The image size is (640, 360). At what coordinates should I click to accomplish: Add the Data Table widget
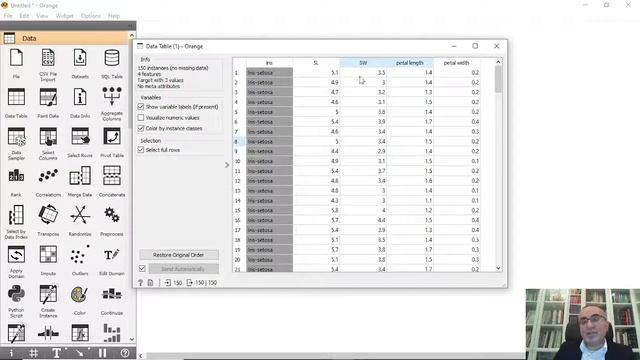(16, 97)
